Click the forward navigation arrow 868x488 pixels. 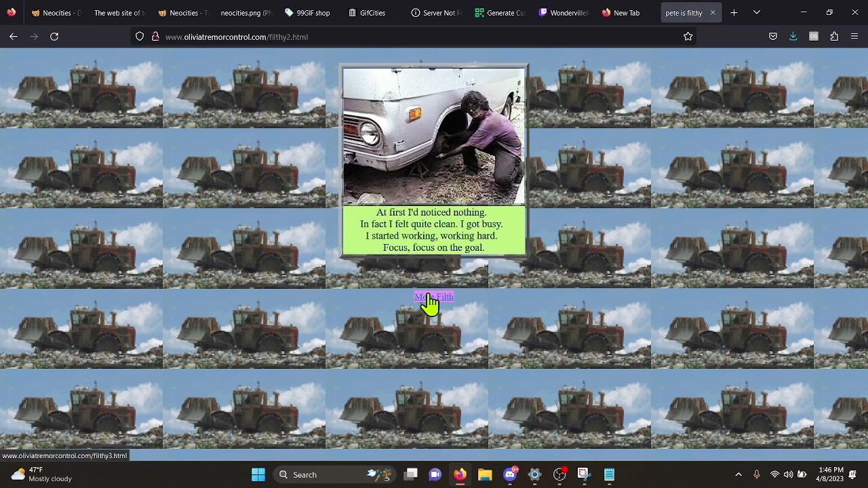[x=34, y=37]
